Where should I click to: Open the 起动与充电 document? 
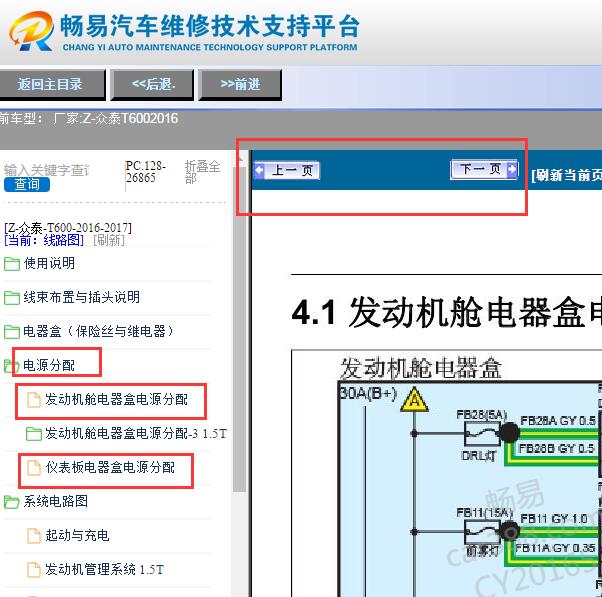77,535
